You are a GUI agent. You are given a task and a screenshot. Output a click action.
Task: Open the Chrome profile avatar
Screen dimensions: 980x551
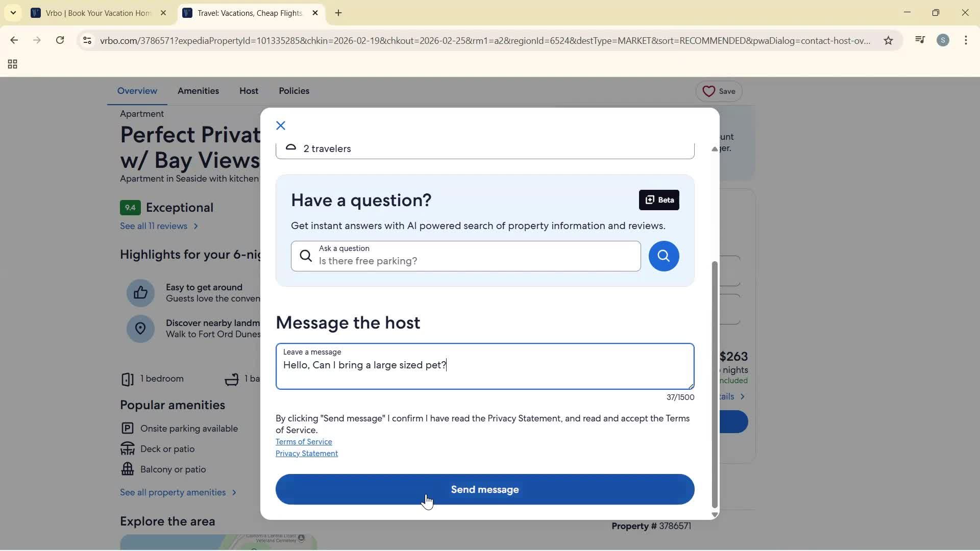(x=943, y=41)
